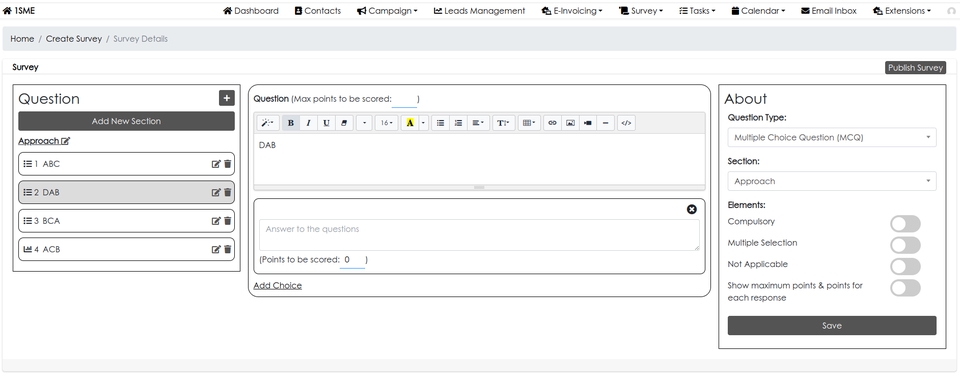Enable the Compulsory toggle

tap(905, 224)
